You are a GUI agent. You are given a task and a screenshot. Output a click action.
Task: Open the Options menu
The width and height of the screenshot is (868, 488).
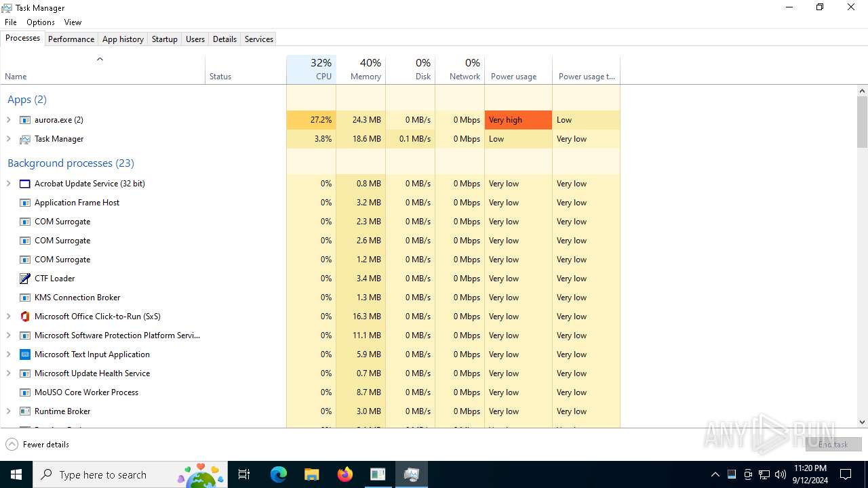click(x=41, y=22)
